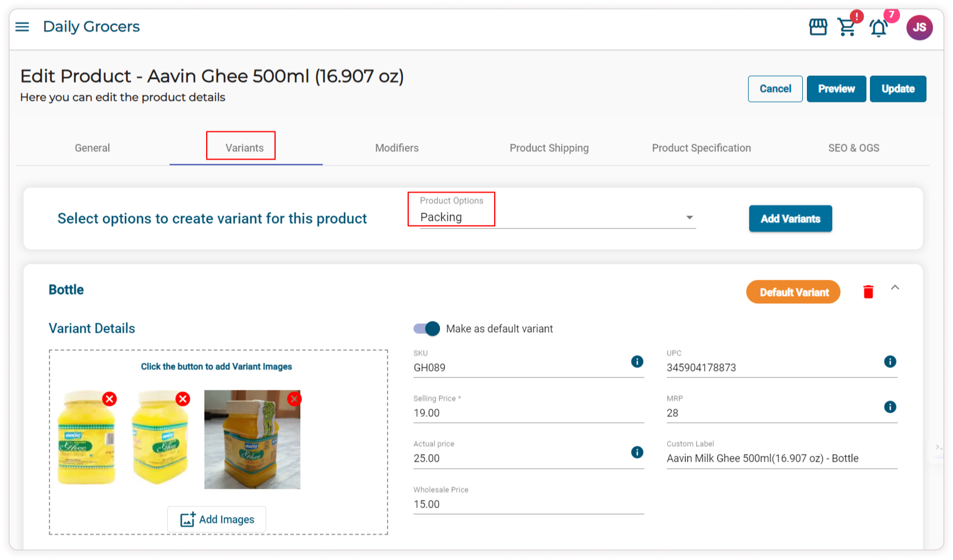
Task: Toggle Make as default variant switch
Action: 427,329
